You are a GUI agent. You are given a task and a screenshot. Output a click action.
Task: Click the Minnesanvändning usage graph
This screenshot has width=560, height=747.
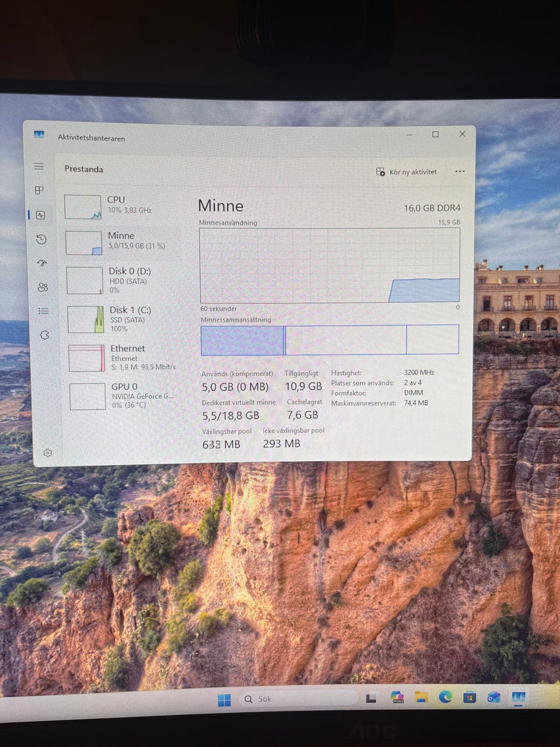click(x=330, y=265)
